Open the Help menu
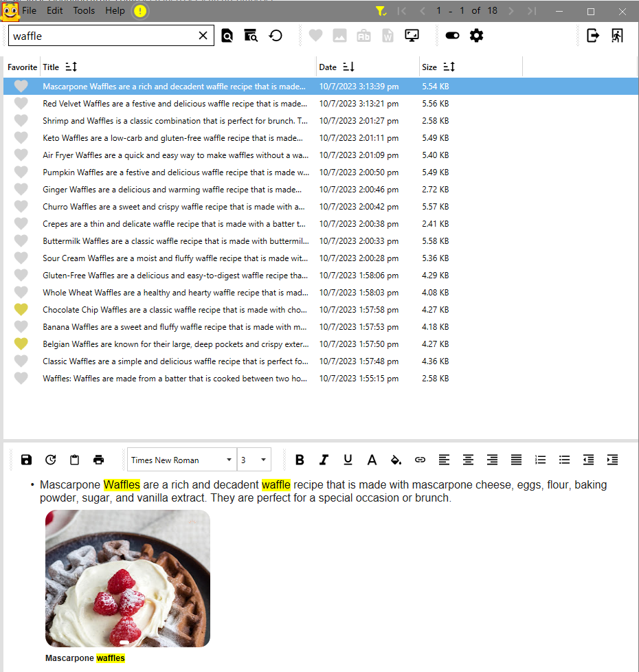 115,11
